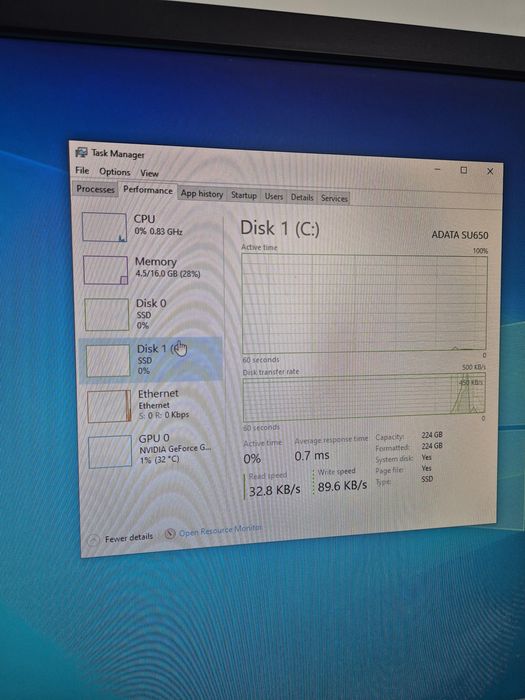Go to the Users tab
525x700 pixels.
coord(274,196)
